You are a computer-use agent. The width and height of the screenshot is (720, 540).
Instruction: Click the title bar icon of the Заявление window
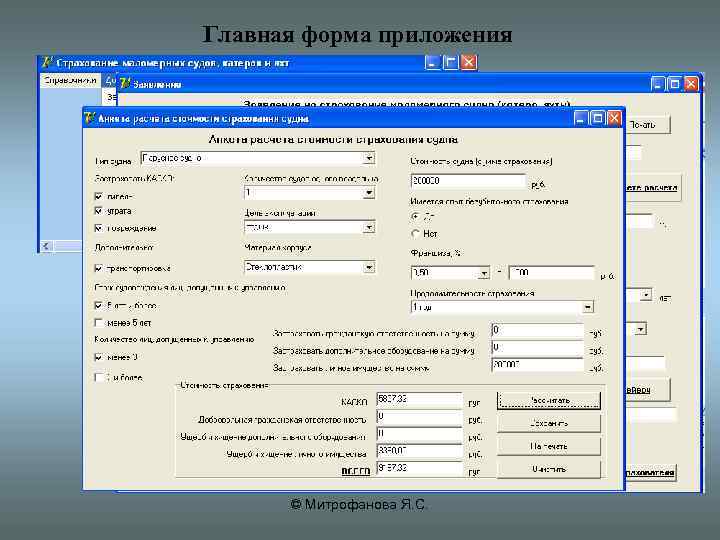point(124,84)
